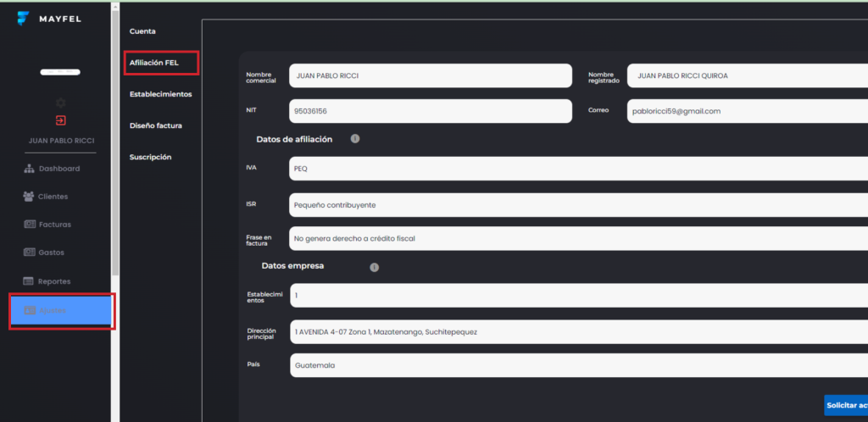The image size is (868, 422).
Task: Open the Establecimientos tab
Action: [x=160, y=94]
